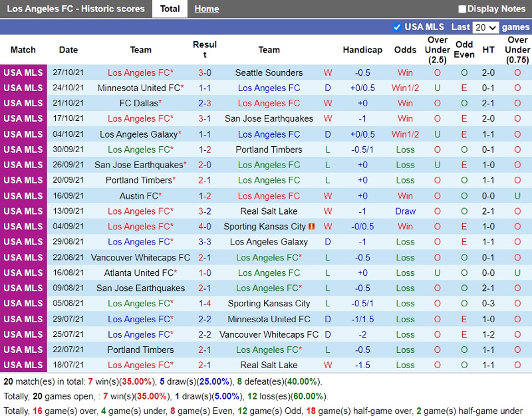
Task: Enable the Display Notes checkbox
Action: tap(462, 9)
